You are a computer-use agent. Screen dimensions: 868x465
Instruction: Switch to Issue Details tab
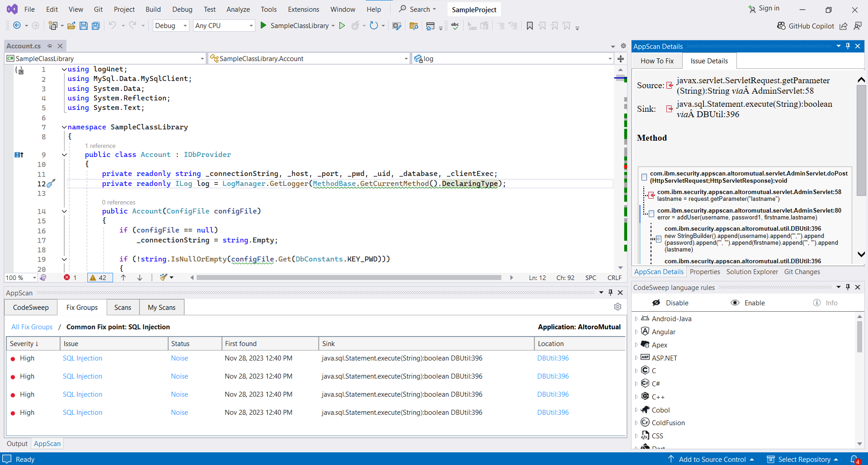[x=709, y=61]
